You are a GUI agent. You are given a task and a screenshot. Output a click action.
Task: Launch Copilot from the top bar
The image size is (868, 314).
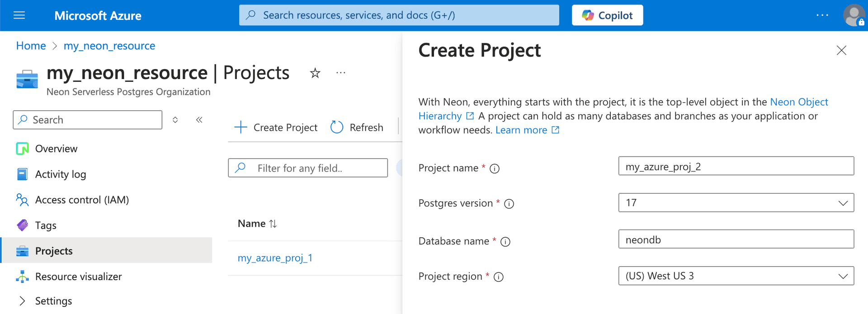607,15
